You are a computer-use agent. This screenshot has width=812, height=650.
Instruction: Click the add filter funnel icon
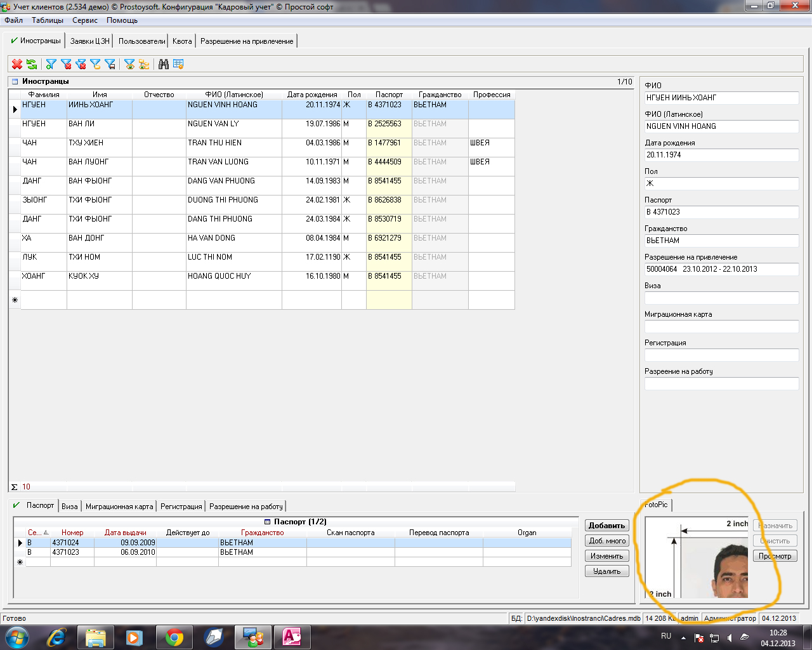51,64
